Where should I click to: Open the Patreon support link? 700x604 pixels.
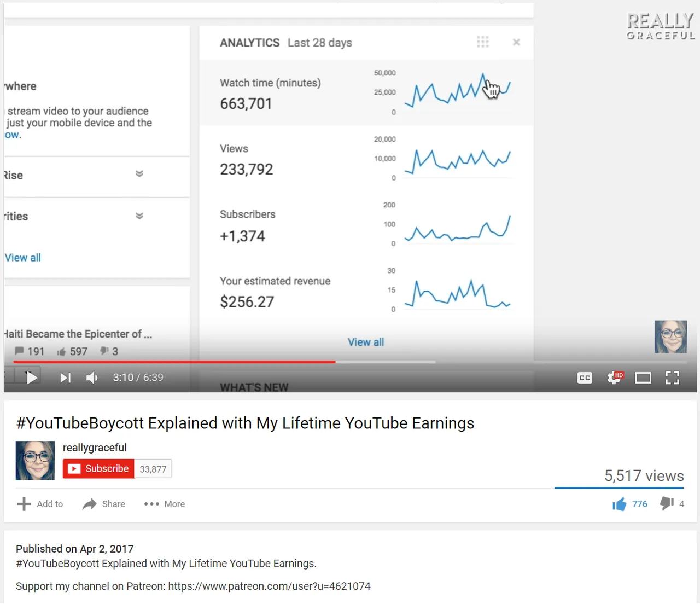click(269, 586)
